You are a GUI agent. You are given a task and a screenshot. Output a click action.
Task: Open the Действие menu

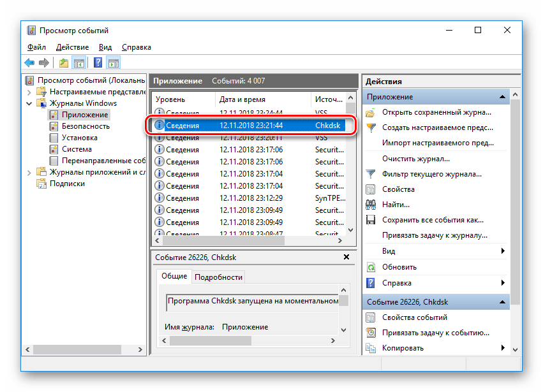(72, 47)
